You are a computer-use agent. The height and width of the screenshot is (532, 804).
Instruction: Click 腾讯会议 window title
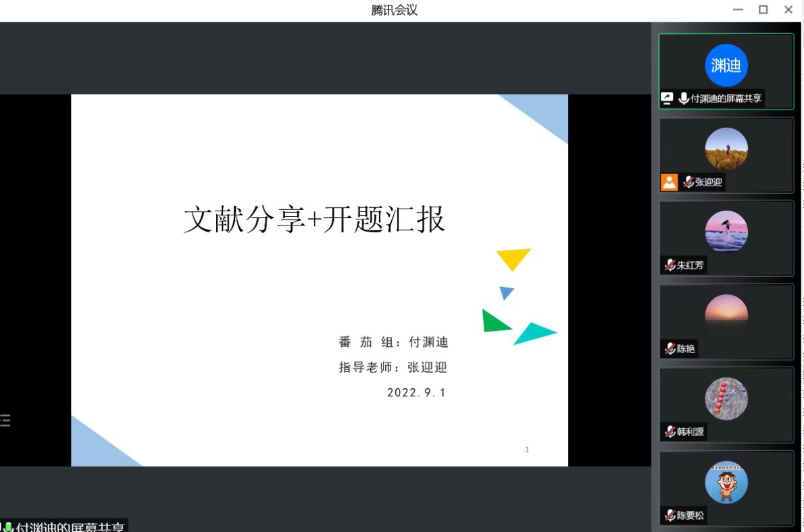(395, 10)
